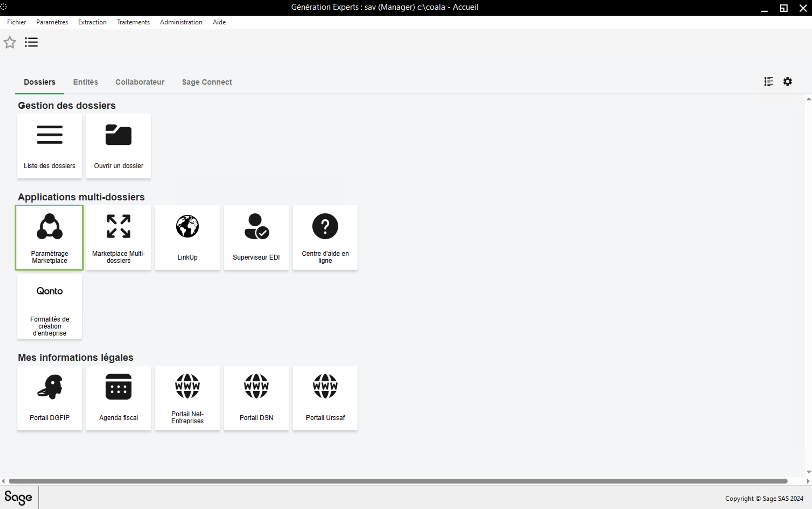The width and height of the screenshot is (812, 509).
Task: Open the Paramètres menu
Action: (x=52, y=22)
